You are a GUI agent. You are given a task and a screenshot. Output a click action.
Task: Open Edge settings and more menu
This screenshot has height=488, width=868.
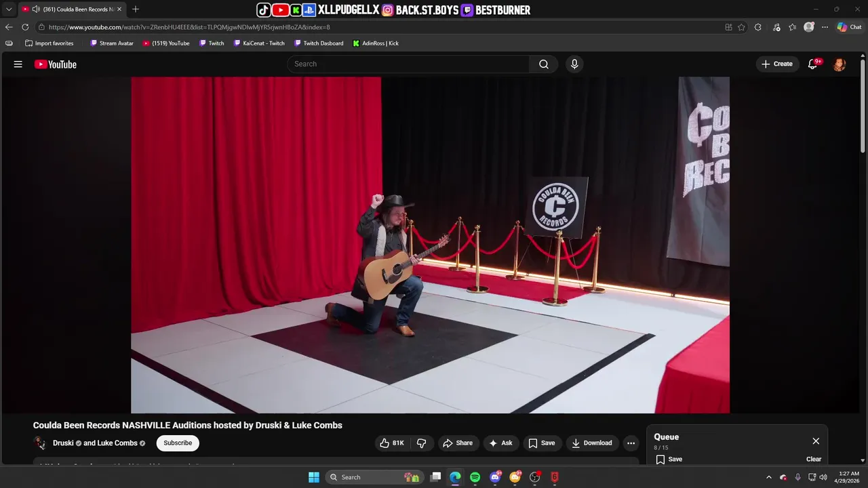[x=825, y=27]
